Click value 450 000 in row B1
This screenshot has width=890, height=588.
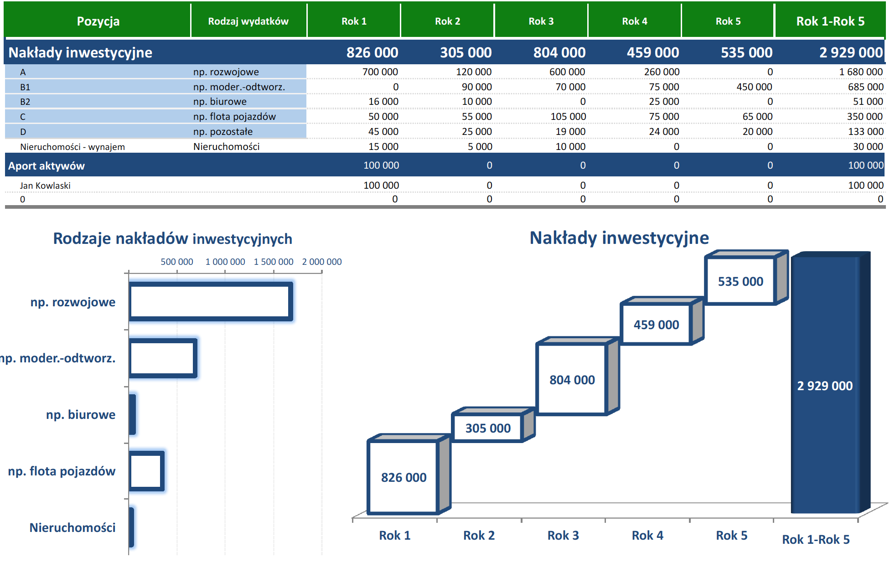[x=754, y=87]
